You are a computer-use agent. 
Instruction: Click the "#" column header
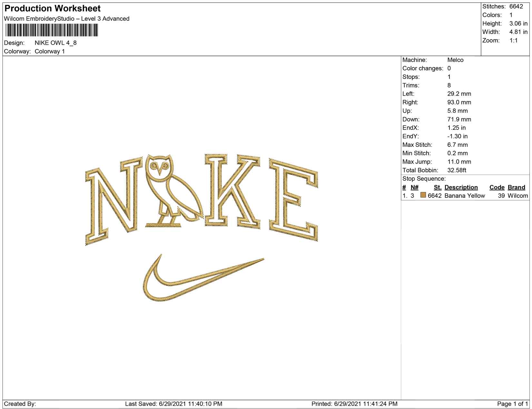point(404,187)
